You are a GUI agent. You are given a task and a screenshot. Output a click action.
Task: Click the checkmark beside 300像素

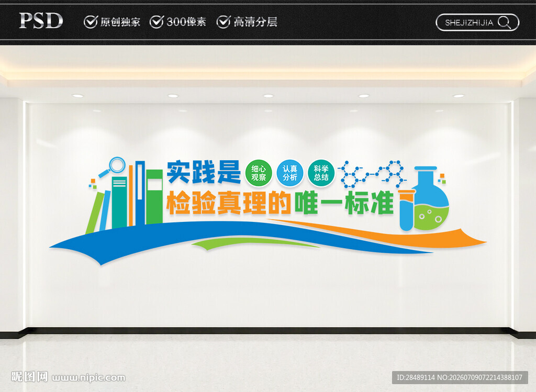point(157,21)
